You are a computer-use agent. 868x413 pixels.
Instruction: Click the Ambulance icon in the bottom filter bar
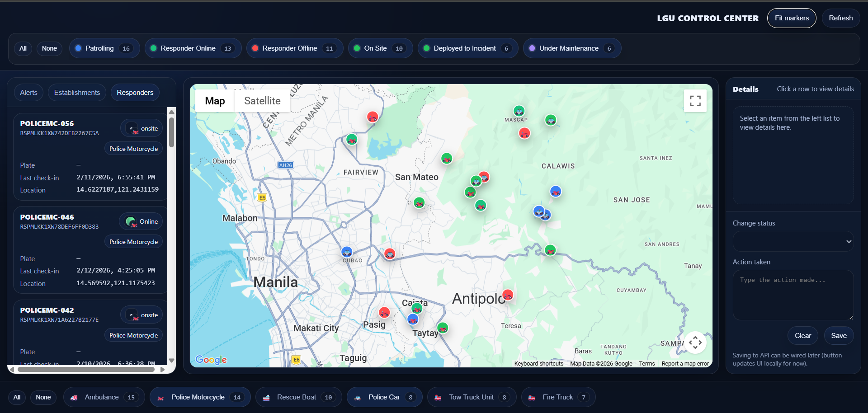[75, 398]
